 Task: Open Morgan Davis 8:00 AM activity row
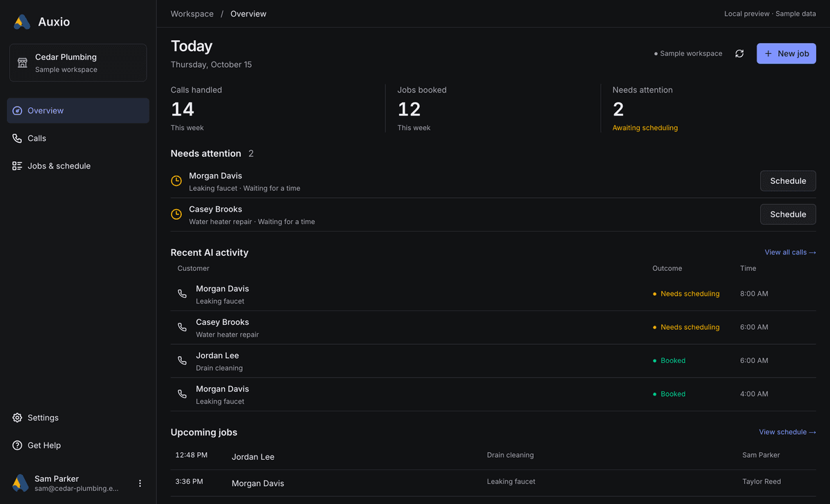[493, 294]
